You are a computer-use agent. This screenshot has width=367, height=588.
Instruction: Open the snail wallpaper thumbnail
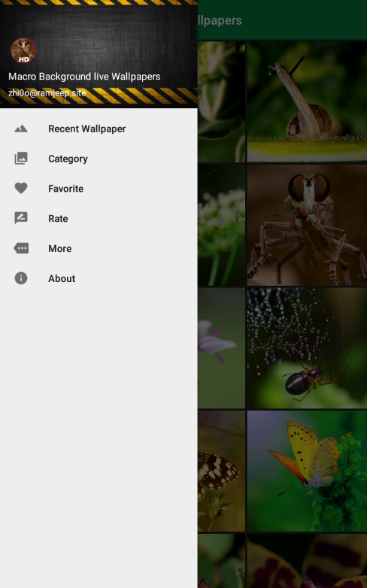[307, 102]
